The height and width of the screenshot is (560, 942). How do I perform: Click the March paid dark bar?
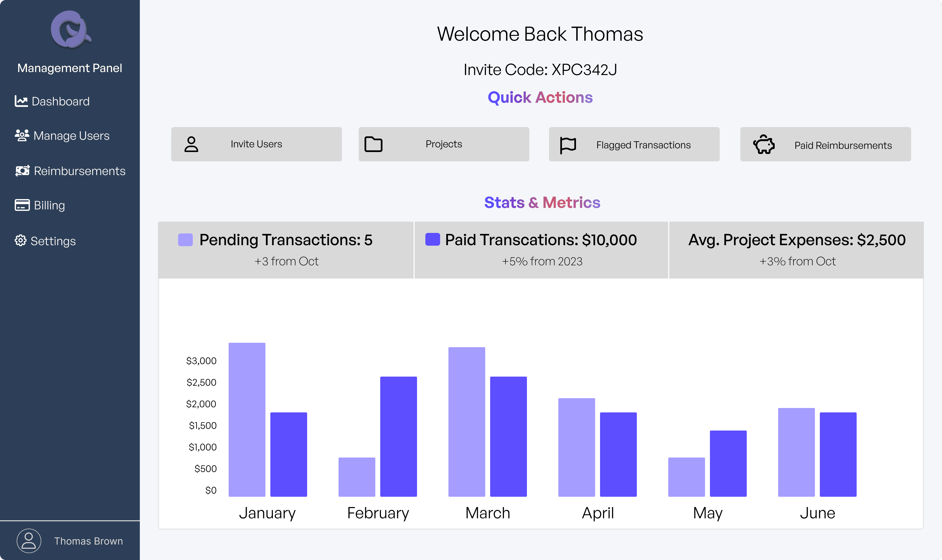[x=509, y=437]
